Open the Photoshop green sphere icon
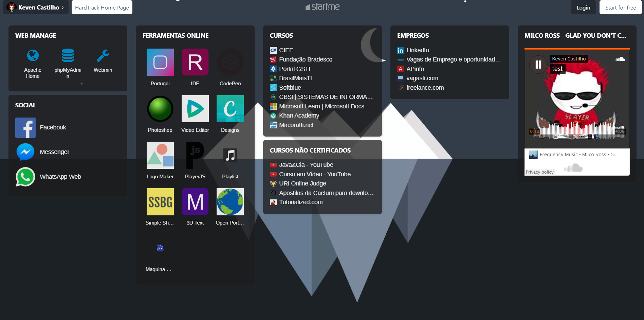Image resolution: width=644 pixels, height=320 pixels. pos(160,109)
